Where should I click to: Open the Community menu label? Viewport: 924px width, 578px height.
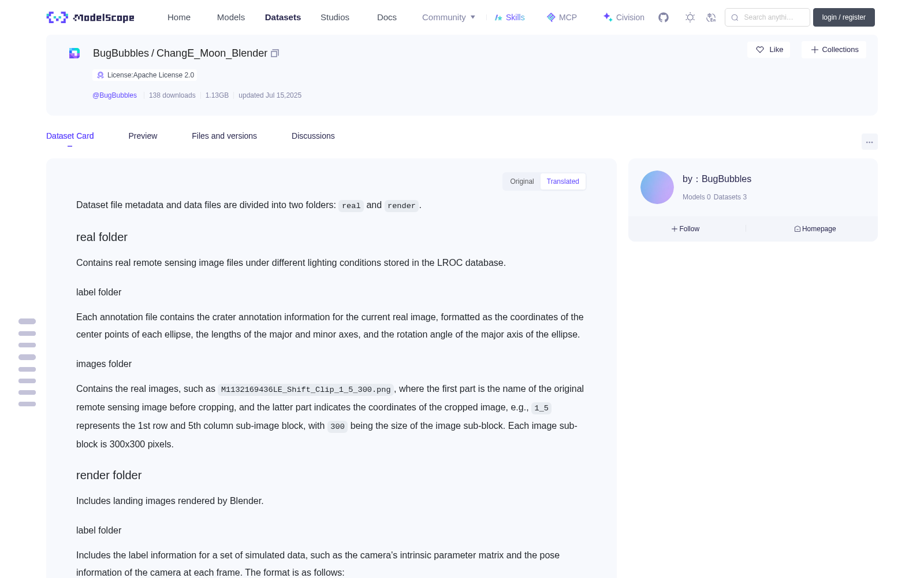pos(444,17)
